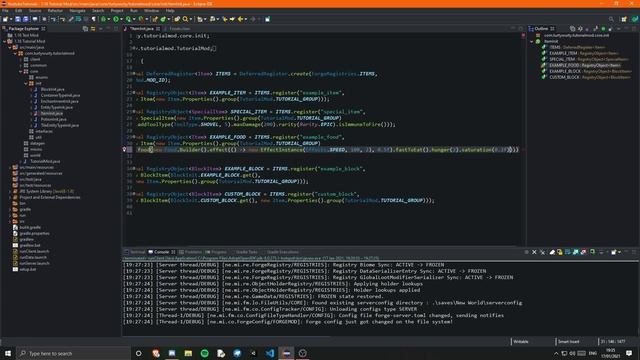
Task: Open the Navigate menu
Action: [77, 11]
